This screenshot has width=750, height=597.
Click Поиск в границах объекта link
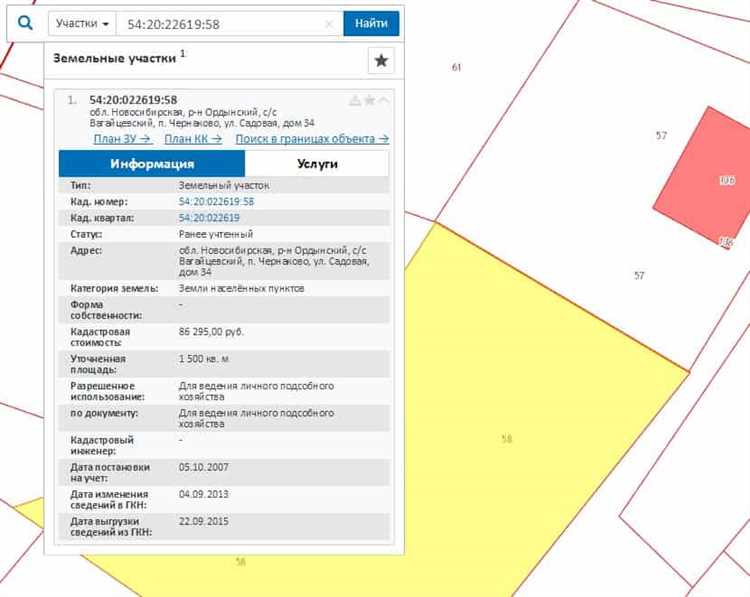click(x=312, y=139)
